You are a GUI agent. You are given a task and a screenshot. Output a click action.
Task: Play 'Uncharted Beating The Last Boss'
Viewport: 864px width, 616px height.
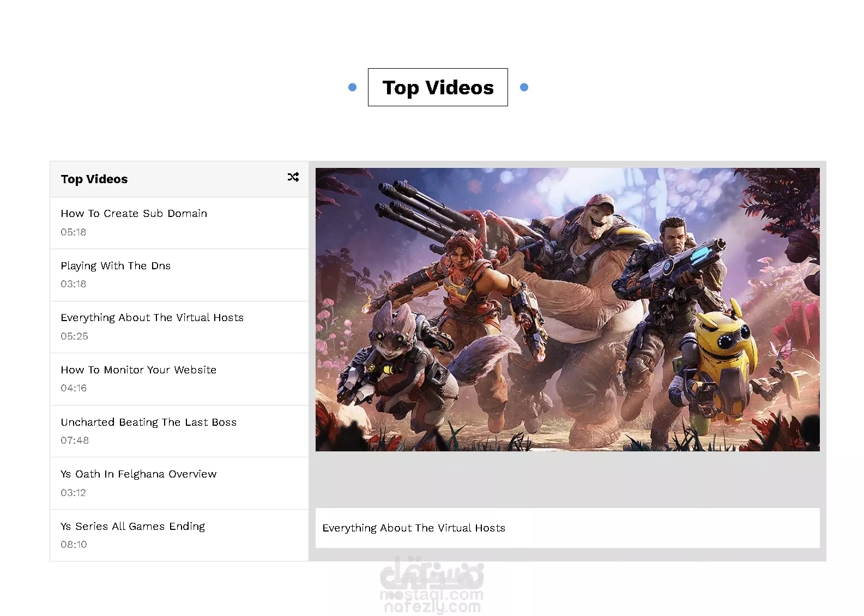point(179,431)
